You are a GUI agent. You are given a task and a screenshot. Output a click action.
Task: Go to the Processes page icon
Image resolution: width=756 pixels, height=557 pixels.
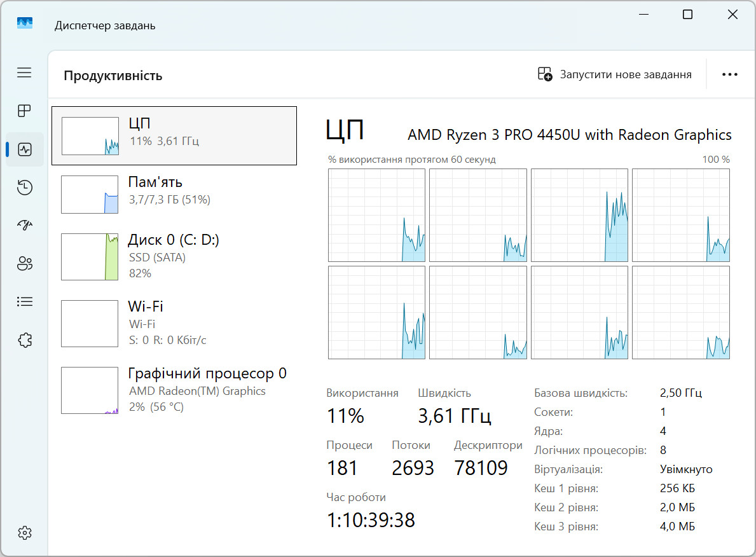[24, 111]
